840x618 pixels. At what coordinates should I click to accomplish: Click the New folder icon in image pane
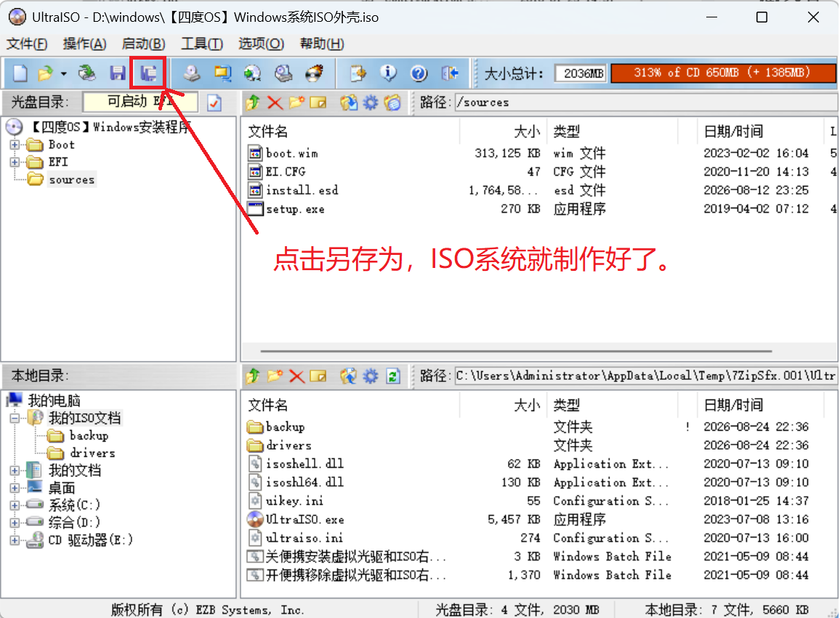(x=296, y=102)
